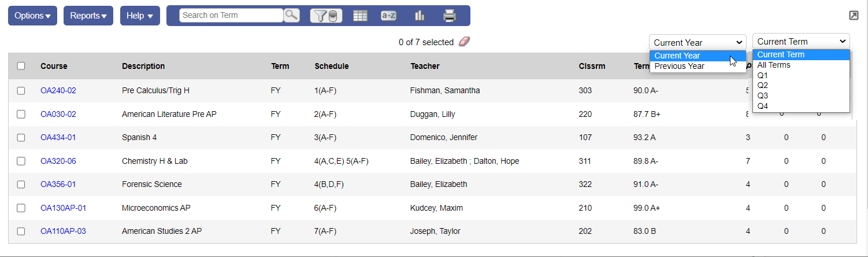Viewport: 868px width, 257px height.
Task: Check the box for Pre Calculus/Trig H
Action: click(x=21, y=91)
